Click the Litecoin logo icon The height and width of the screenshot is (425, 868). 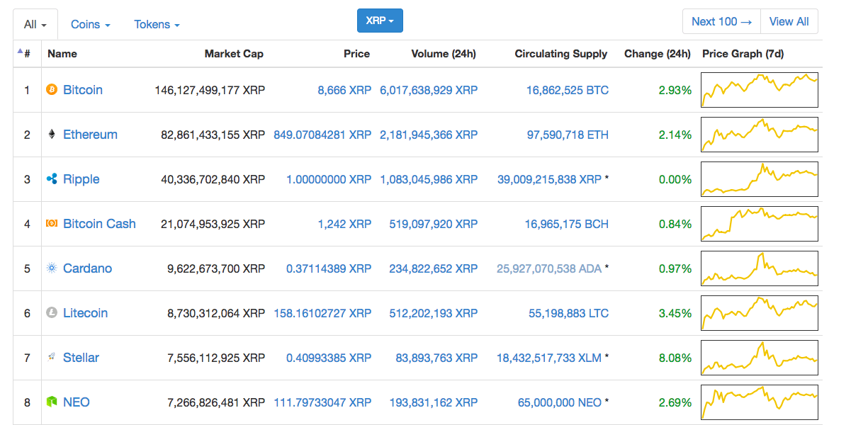pos(51,313)
